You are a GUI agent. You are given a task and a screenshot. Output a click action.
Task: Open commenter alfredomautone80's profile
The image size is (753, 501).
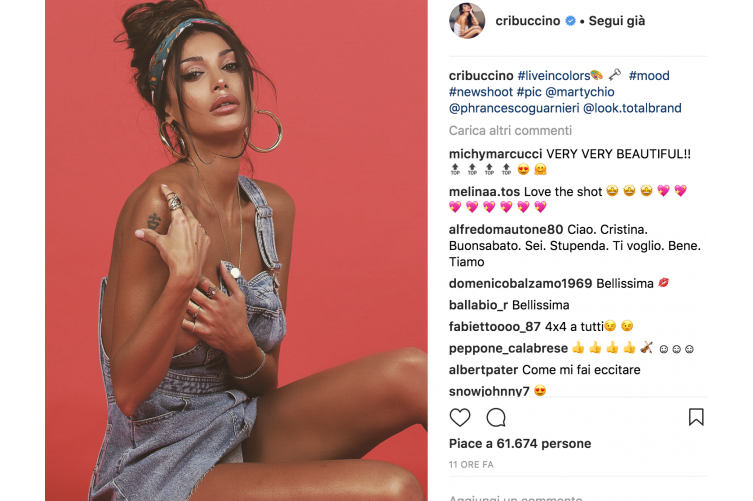click(506, 230)
